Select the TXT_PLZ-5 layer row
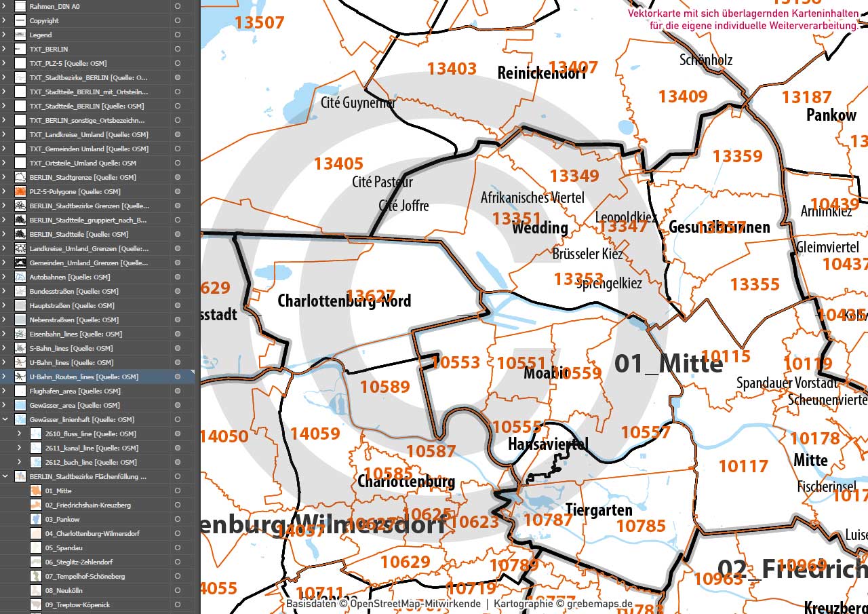Screen dimensions: 868x614 point(88,64)
